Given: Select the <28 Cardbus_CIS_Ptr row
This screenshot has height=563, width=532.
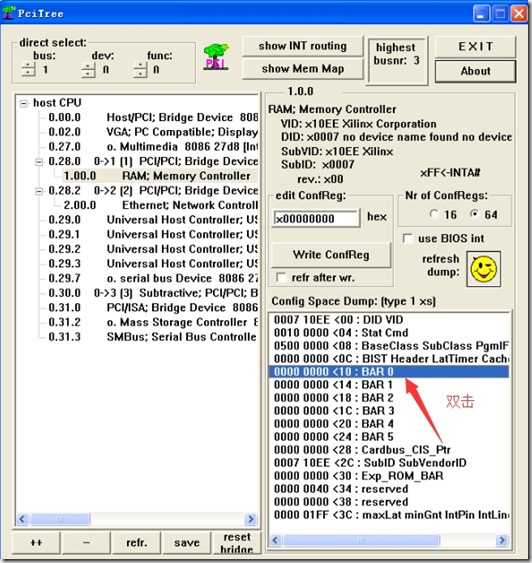Looking at the screenshot, I should coord(389,450).
